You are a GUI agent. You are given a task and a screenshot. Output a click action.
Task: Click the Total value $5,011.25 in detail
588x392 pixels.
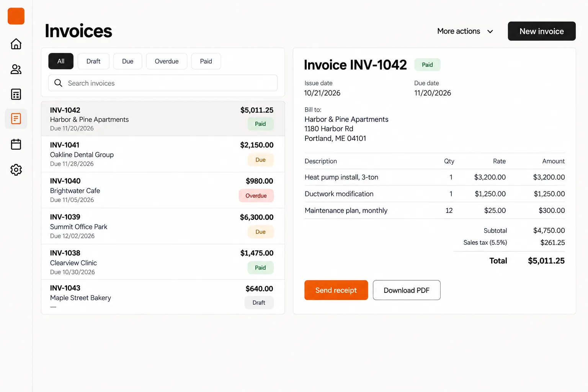(546, 261)
